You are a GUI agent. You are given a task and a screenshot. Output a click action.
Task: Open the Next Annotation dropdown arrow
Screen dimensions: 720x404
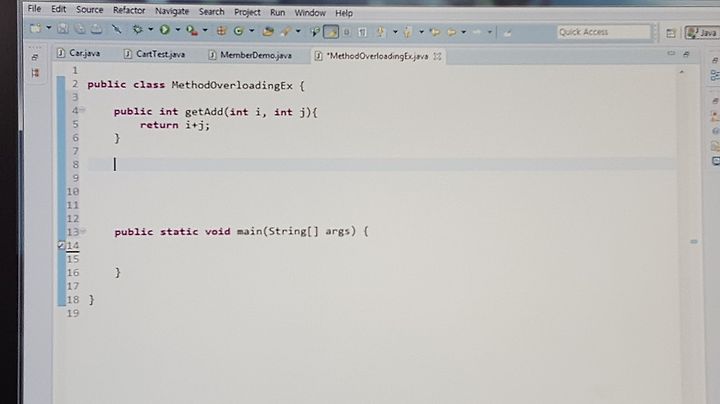395,32
